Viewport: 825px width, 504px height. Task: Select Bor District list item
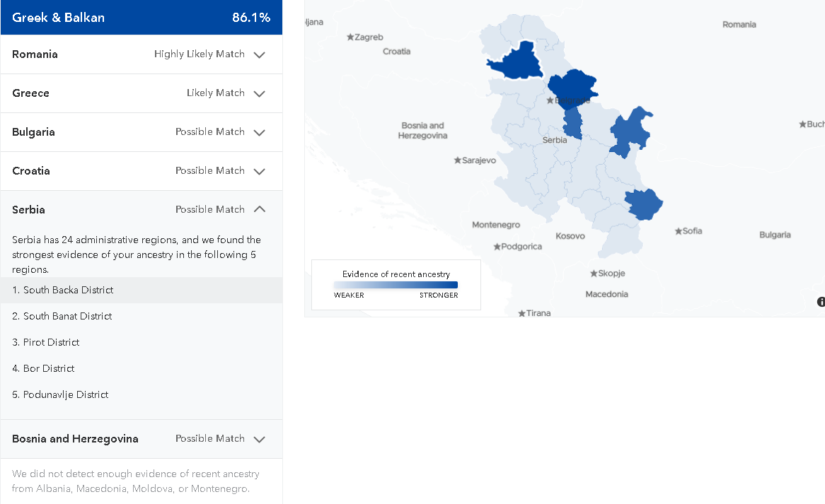click(142, 369)
